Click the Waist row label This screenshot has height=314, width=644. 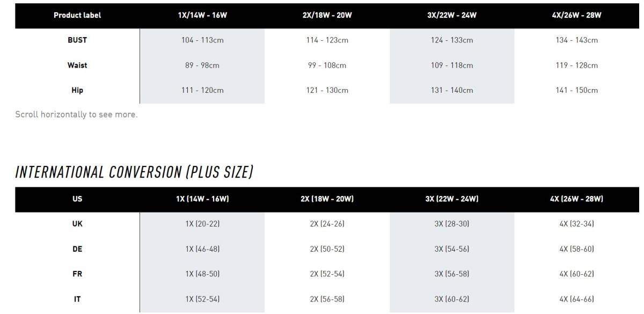[x=77, y=65]
